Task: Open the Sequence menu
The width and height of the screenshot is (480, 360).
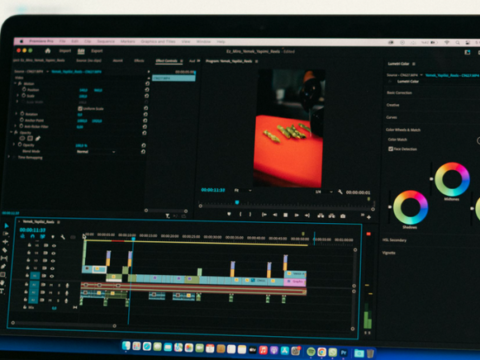Action: coord(106,41)
